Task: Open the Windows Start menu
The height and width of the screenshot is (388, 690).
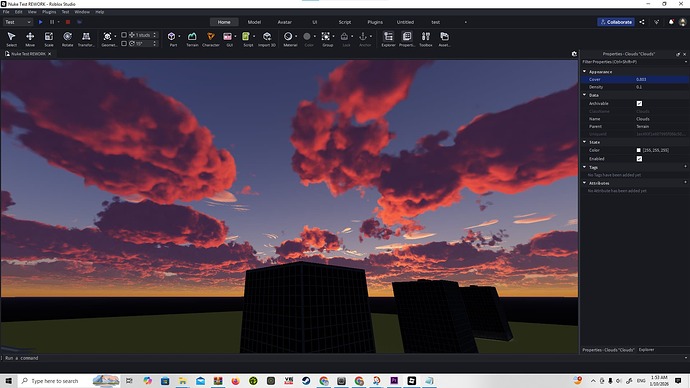Action: coord(8,381)
